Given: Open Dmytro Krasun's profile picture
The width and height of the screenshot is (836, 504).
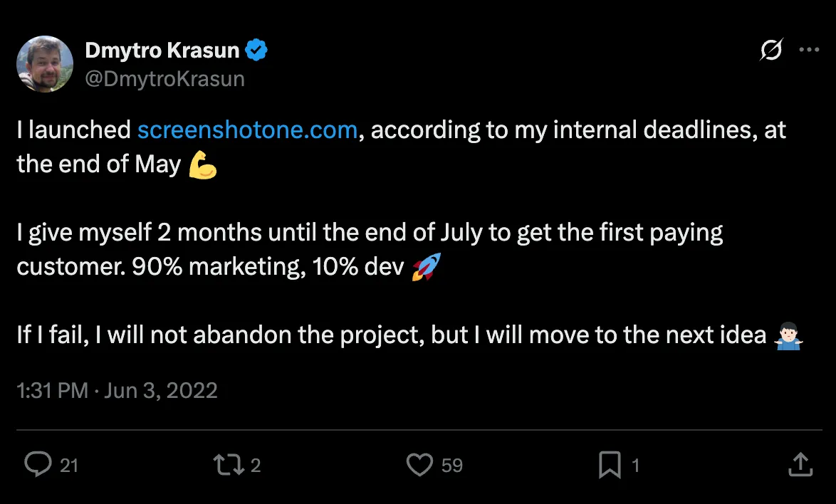Looking at the screenshot, I should point(44,64).
